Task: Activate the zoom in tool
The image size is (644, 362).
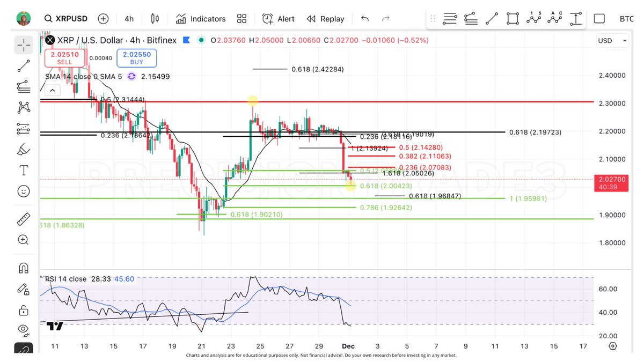Action: pos(24,240)
